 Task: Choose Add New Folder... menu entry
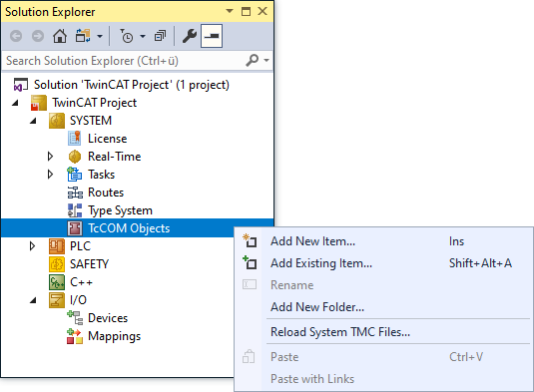click(383, 307)
